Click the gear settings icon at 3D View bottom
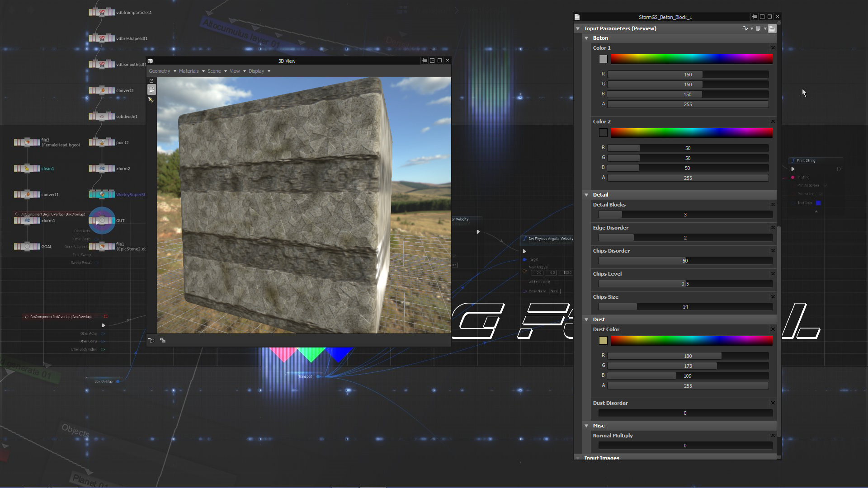 163,340
